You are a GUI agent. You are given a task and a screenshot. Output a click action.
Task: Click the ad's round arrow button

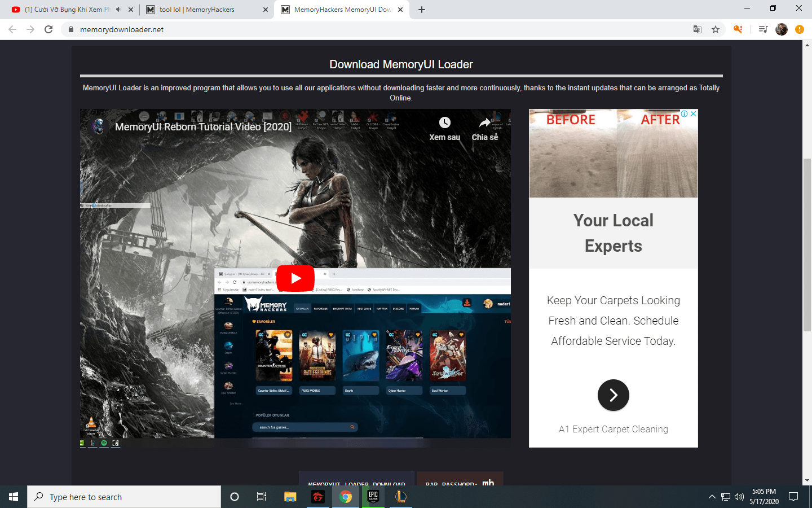(614, 395)
